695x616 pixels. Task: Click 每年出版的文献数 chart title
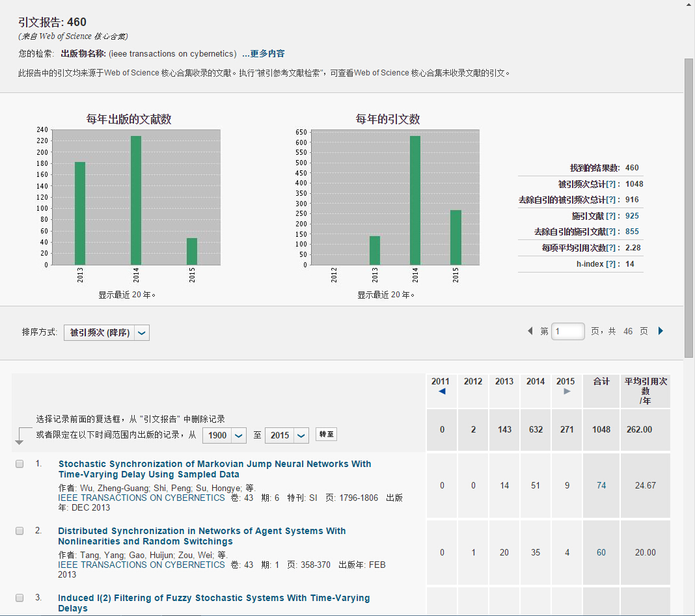(x=129, y=119)
